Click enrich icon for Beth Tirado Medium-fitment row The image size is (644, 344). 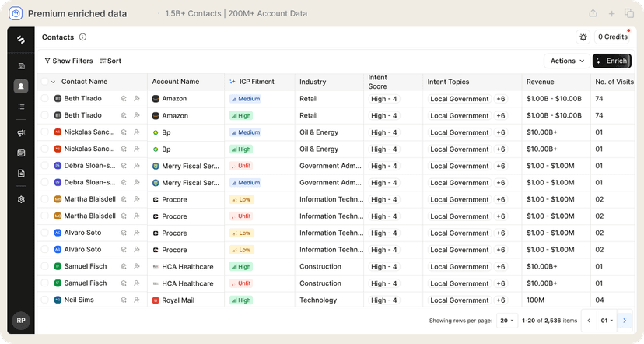[123, 99]
